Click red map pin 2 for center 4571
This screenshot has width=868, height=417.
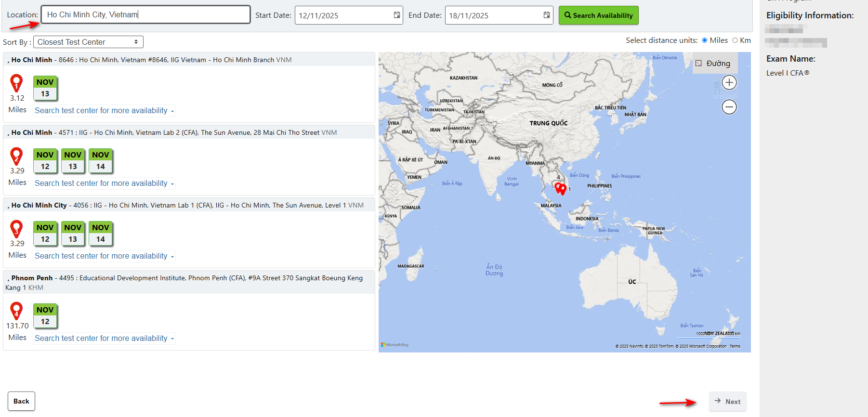(16, 156)
